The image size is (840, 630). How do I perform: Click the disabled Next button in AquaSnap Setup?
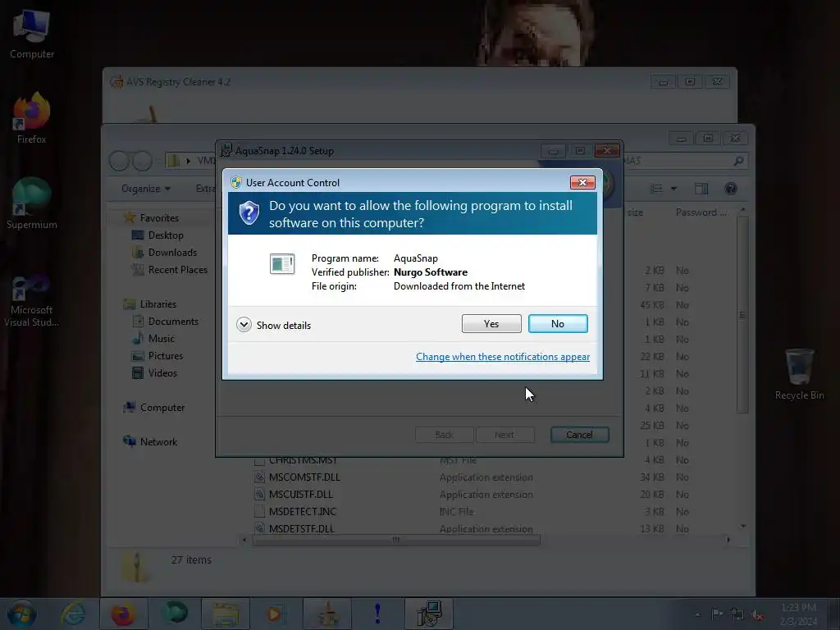tap(504, 435)
